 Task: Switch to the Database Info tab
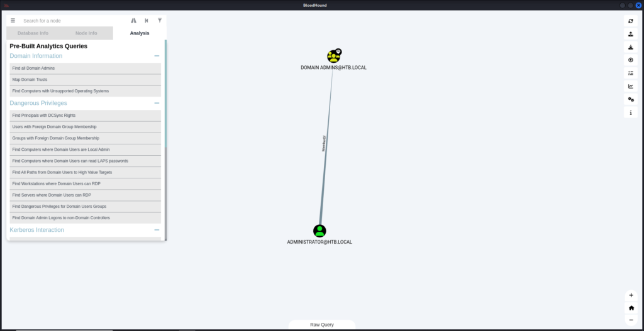pos(33,33)
